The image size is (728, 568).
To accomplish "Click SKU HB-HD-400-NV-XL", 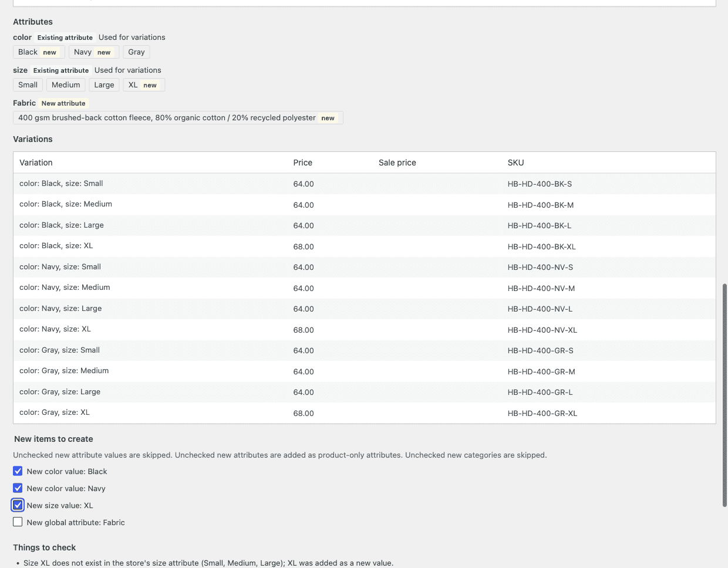I will point(542,330).
